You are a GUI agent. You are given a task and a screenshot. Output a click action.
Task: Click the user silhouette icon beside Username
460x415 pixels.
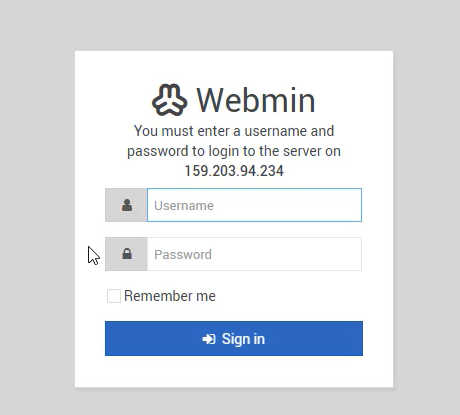coord(127,205)
